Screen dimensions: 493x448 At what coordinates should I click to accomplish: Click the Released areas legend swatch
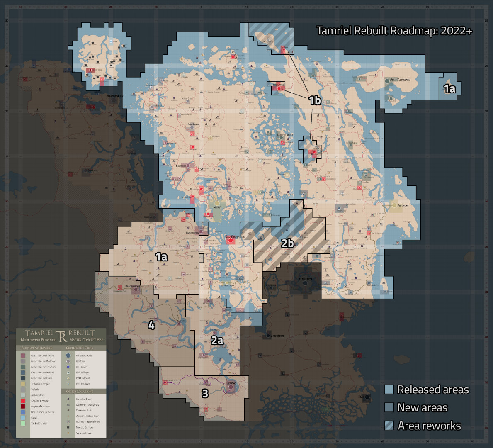(x=389, y=390)
